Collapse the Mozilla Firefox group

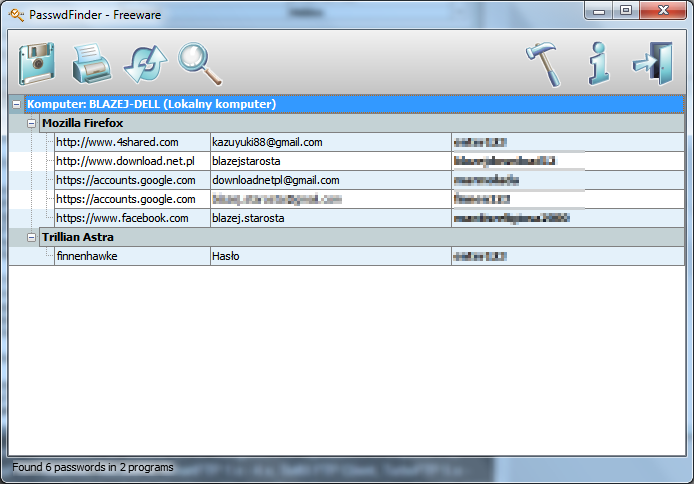pyautogui.click(x=31, y=123)
